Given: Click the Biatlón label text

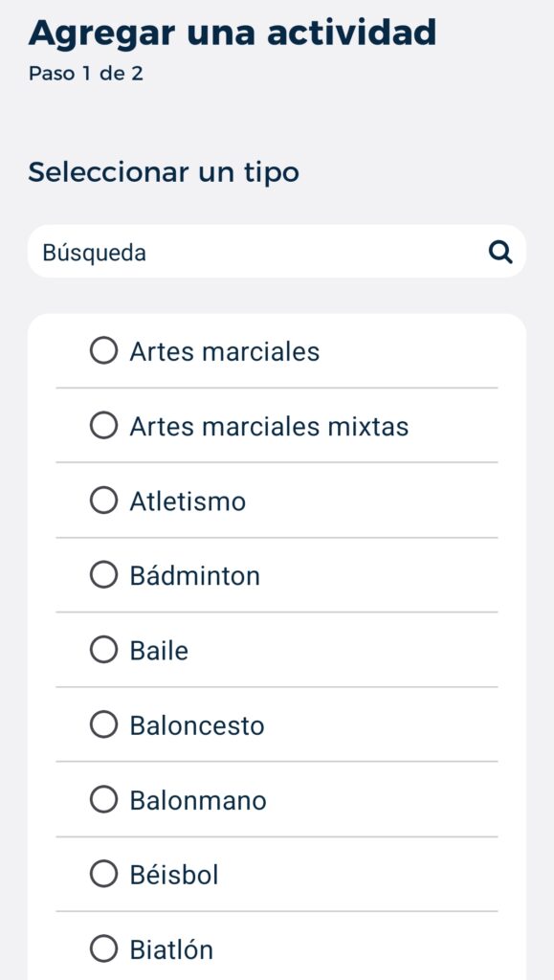Looking at the screenshot, I should coord(171,949).
